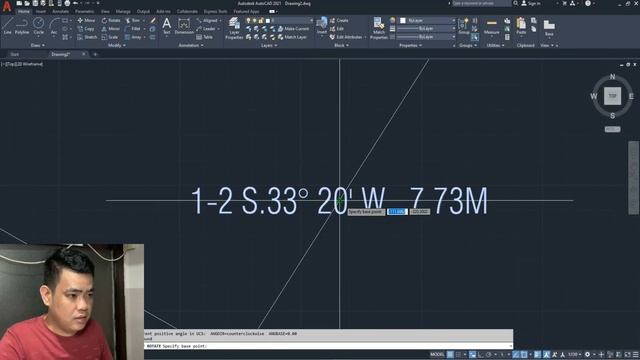The width and height of the screenshot is (640, 360).
Task: Select the Circle tool
Action: tap(39, 26)
